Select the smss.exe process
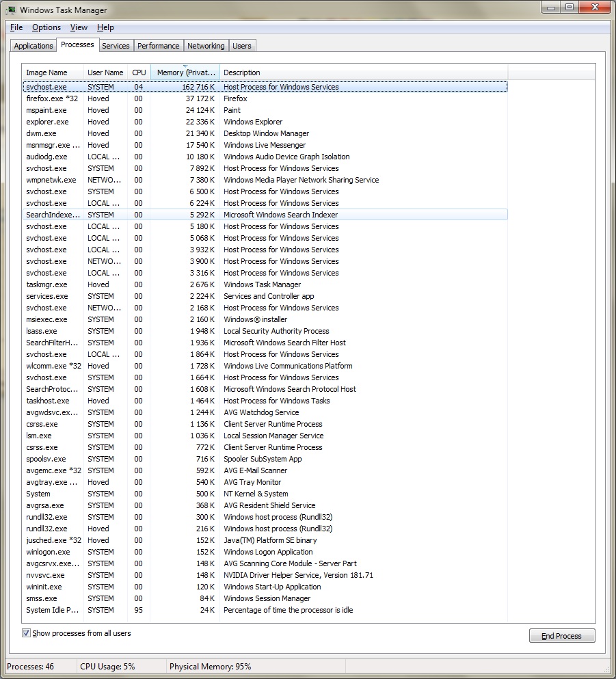 click(265, 598)
